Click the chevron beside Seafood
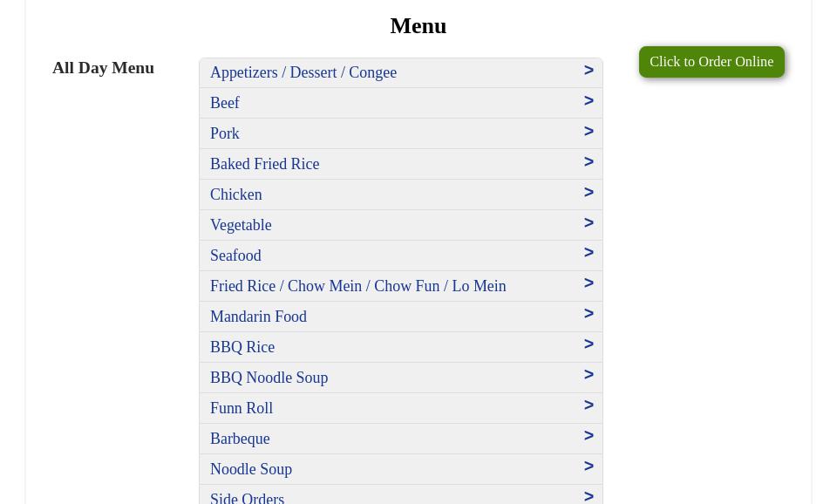This screenshot has width=837, height=504. [x=589, y=253]
